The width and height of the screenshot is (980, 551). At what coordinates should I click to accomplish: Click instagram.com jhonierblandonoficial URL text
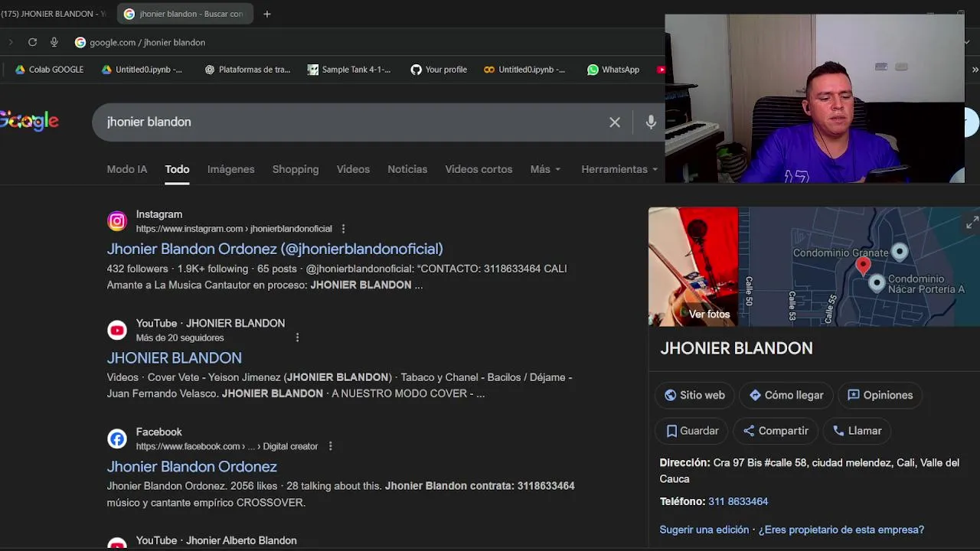[x=234, y=229]
